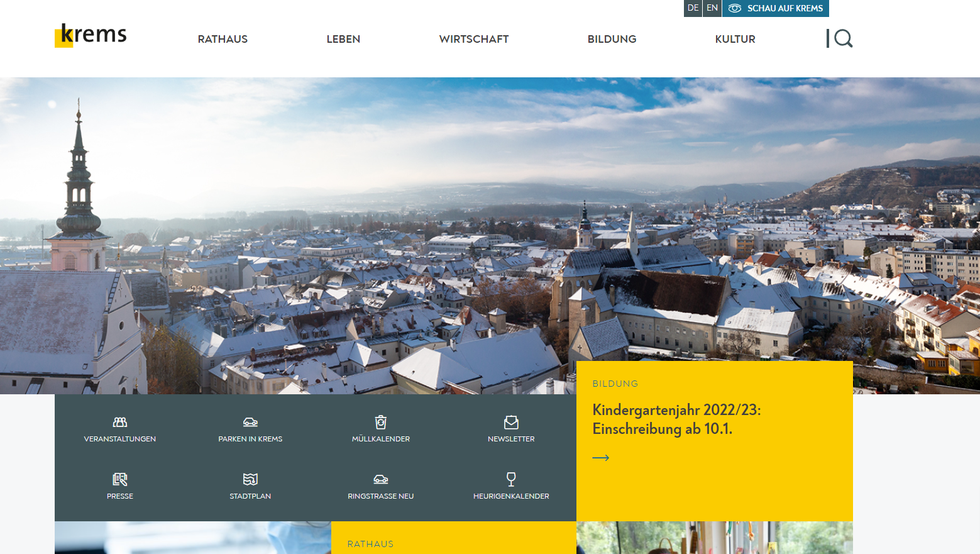Open the Ringstrasse Neu text link
The height and width of the screenshot is (554, 980).
(381, 496)
